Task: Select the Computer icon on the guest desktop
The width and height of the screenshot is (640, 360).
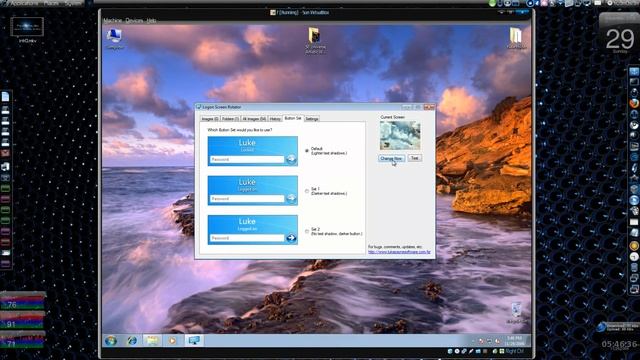Action: pos(115,39)
